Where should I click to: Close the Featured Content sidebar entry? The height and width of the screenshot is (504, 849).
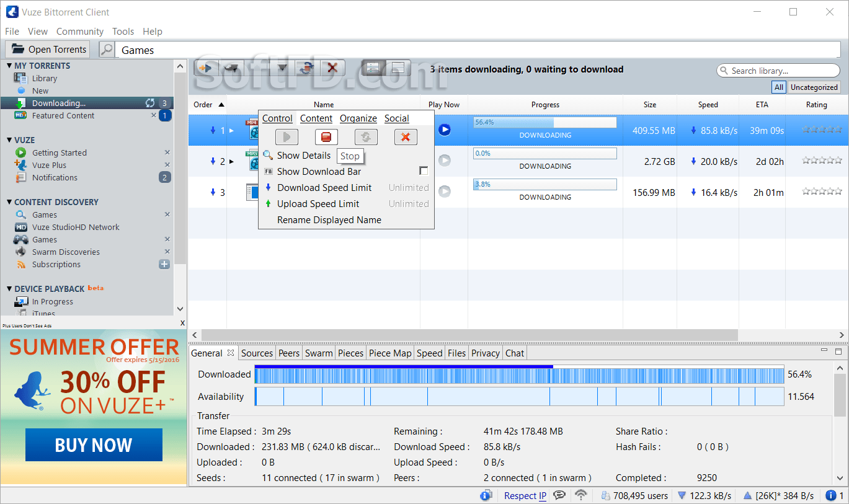click(154, 115)
